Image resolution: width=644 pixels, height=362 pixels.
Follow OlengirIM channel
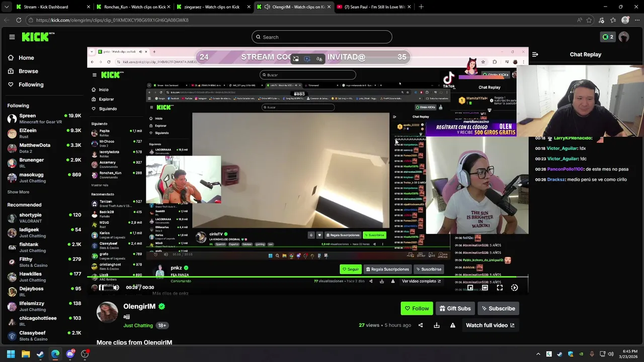click(x=417, y=309)
